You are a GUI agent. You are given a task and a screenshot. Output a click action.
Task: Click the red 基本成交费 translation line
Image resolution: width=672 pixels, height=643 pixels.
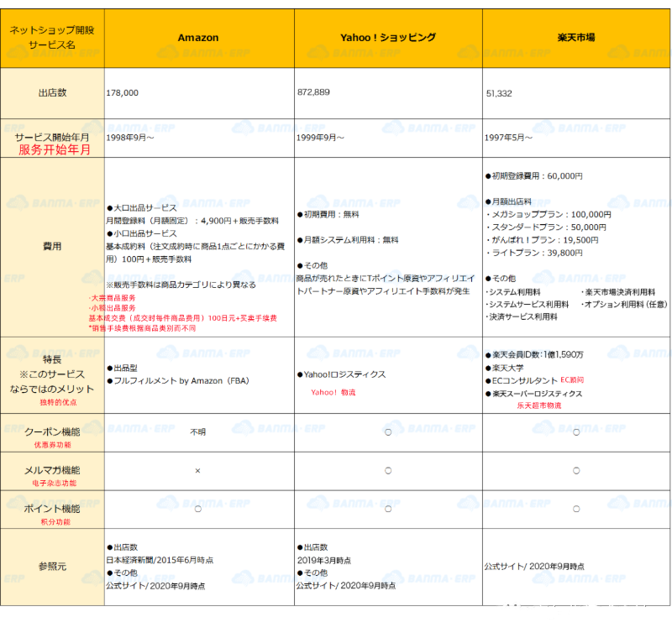click(183, 318)
